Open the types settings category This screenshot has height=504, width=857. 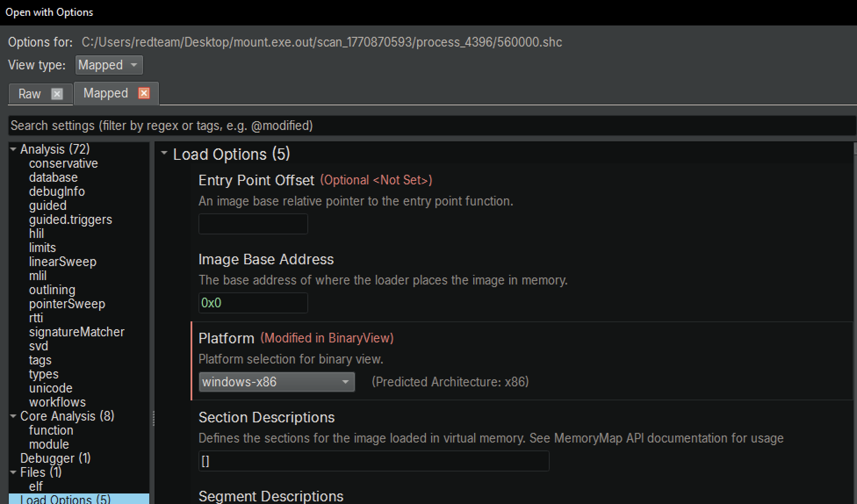43,374
